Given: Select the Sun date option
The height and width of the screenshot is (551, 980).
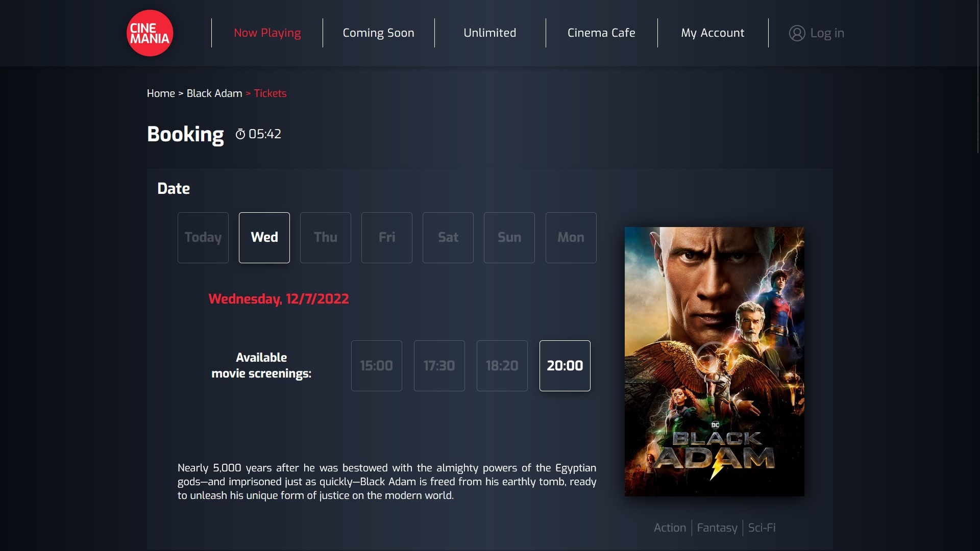Looking at the screenshot, I should click(509, 237).
